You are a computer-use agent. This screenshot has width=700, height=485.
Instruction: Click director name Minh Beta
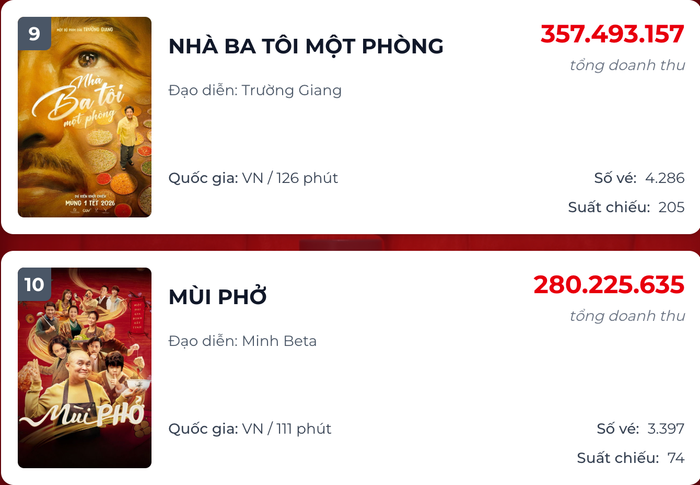pos(279,341)
